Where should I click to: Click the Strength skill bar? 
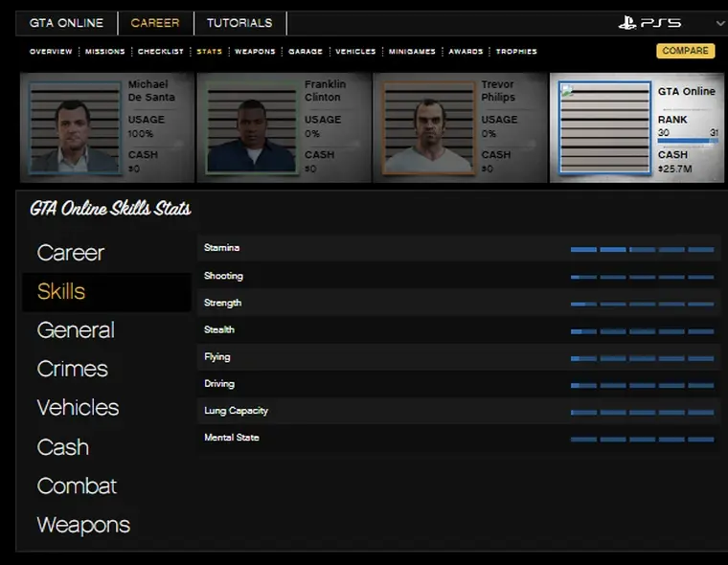pos(642,305)
